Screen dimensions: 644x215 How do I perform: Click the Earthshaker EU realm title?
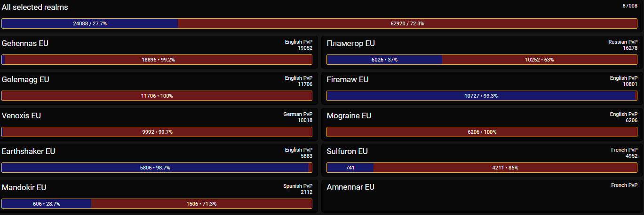[29, 152]
